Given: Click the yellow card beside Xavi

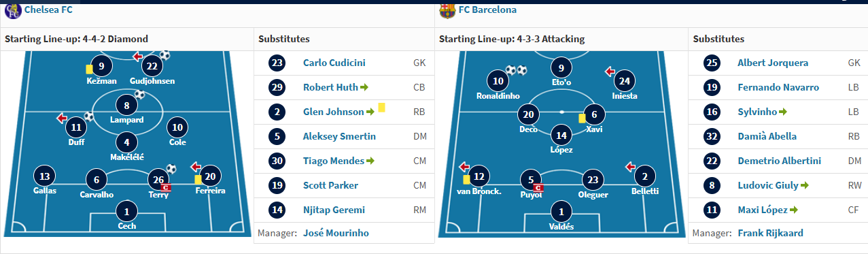Looking at the screenshot, I should tap(582, 118).
